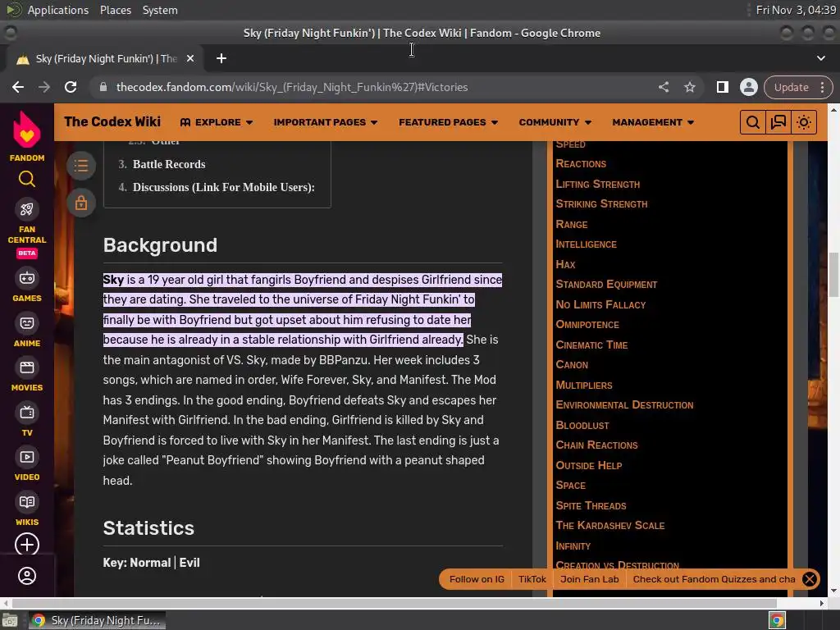Start a wiki with plus icon
Screen dimensions: 840x630
(x=27, y=545)
